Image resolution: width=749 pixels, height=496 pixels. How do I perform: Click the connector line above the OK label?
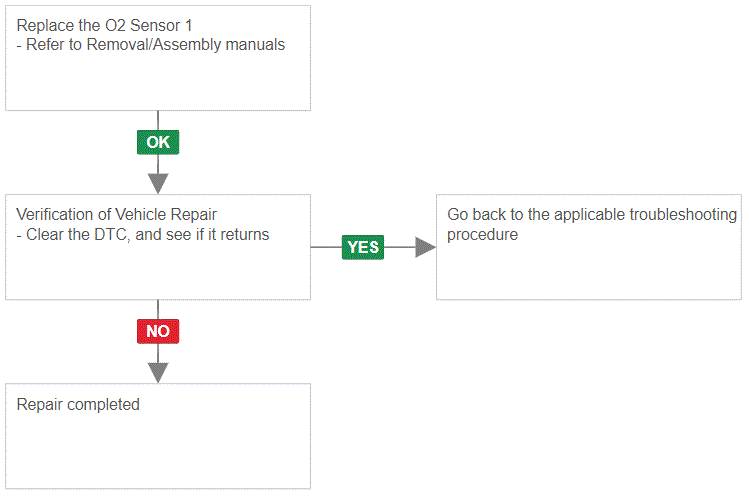(x=158, y=120)
